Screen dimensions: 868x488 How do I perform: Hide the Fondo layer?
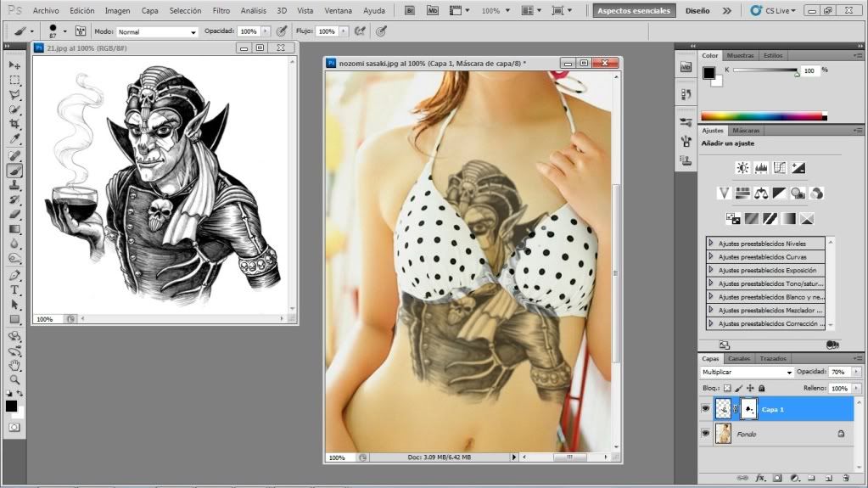705,434
